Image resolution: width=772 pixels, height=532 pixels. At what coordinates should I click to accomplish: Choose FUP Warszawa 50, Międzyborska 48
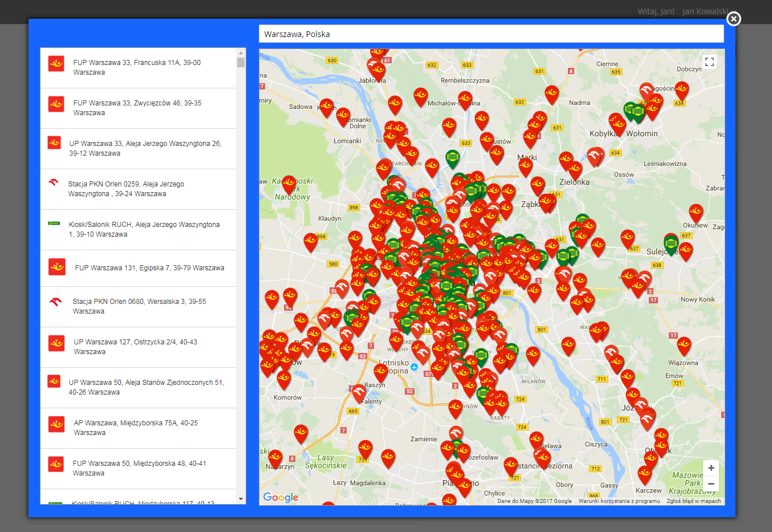[x=139, y=469]
